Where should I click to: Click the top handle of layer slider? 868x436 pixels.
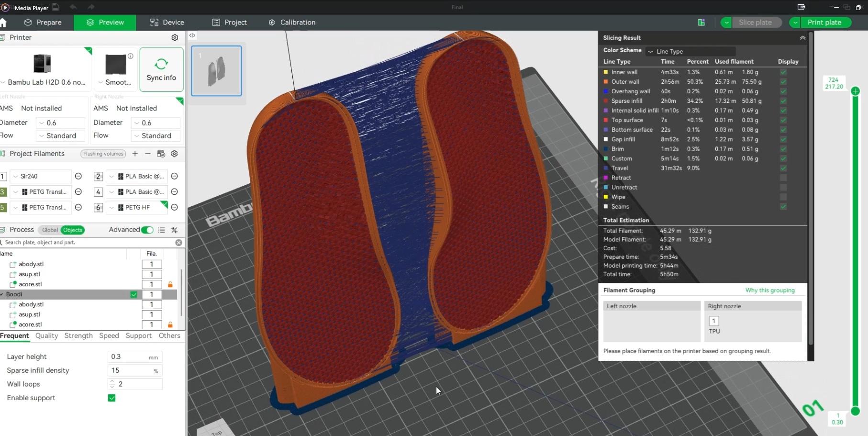856,91
